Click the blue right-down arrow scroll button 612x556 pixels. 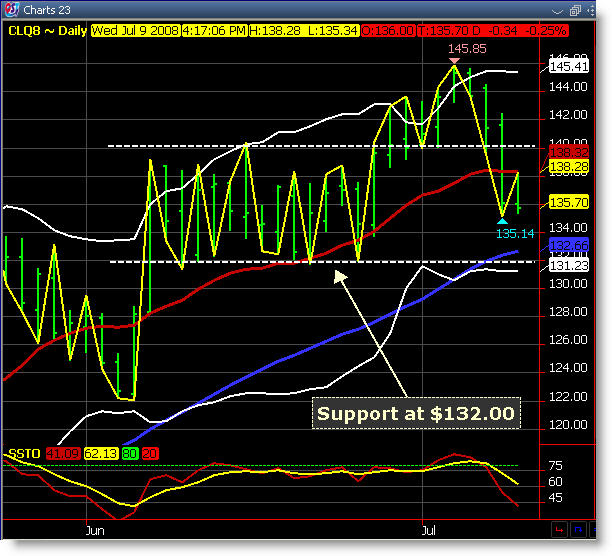pyautogui.click(x=578, y=530)
